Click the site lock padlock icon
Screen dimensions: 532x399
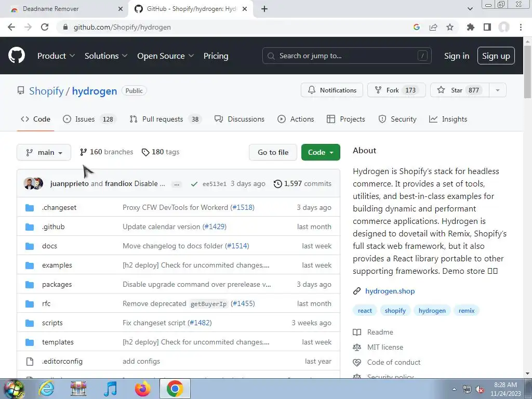coord(65,27)
